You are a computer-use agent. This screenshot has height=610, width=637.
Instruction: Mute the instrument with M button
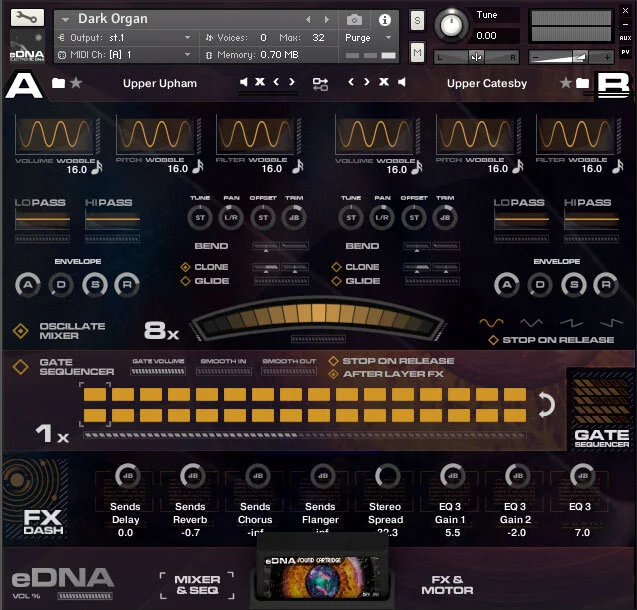point(417,52)
